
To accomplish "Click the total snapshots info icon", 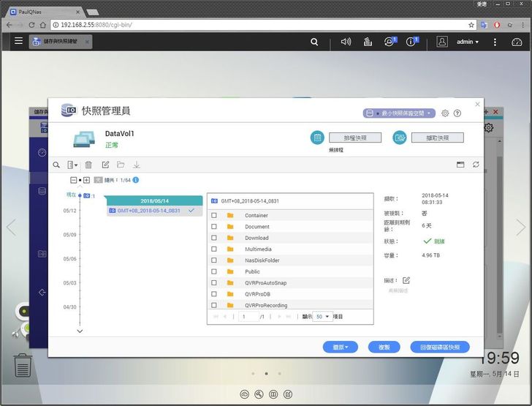I will 136,180.
